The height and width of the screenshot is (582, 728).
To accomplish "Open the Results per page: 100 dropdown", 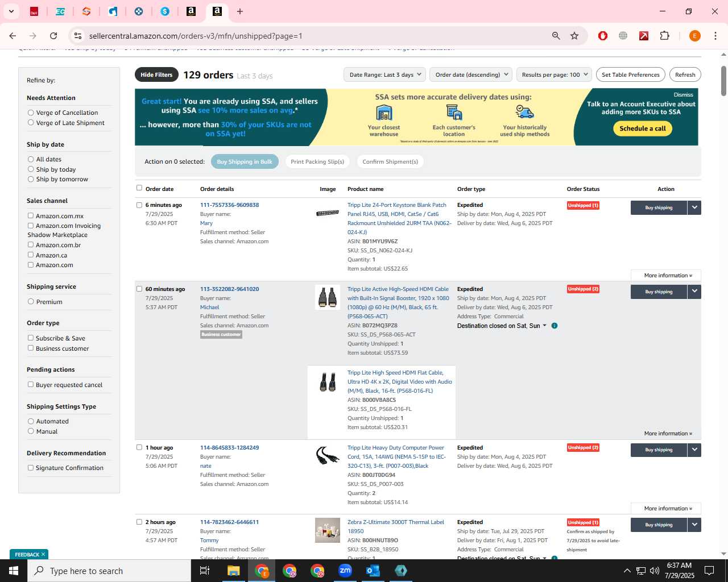I will [554, 74].
